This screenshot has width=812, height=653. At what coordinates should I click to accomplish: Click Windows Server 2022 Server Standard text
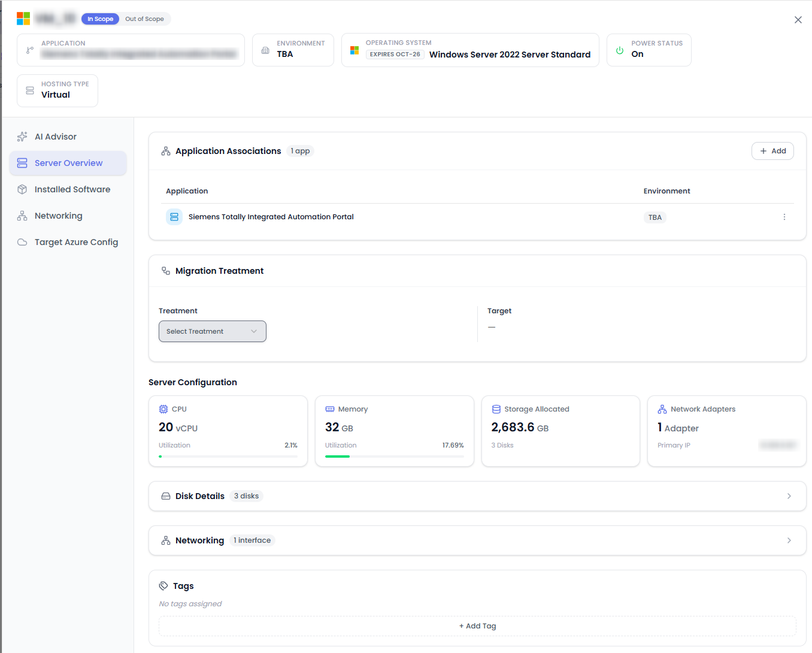pyautogui.click(x=510, y=55)
